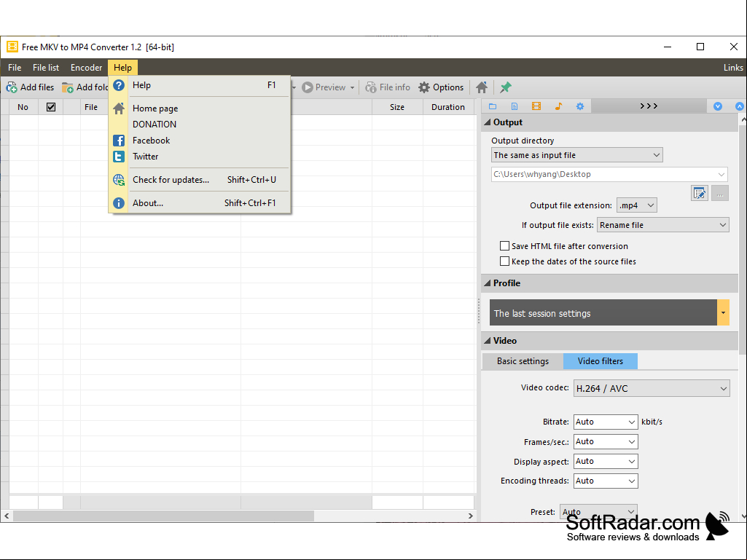This screenshot has width=747, height=560.
Task: Switch to the document tab icon
Action: [x=515, y=106]
